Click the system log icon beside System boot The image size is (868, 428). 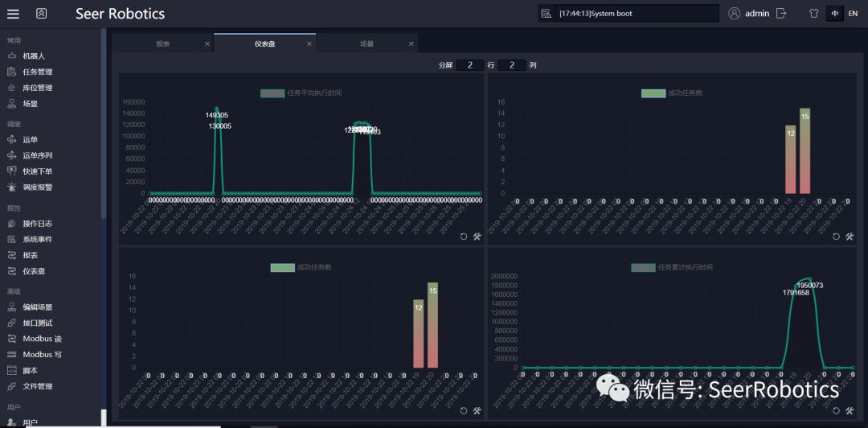point(547,14)
